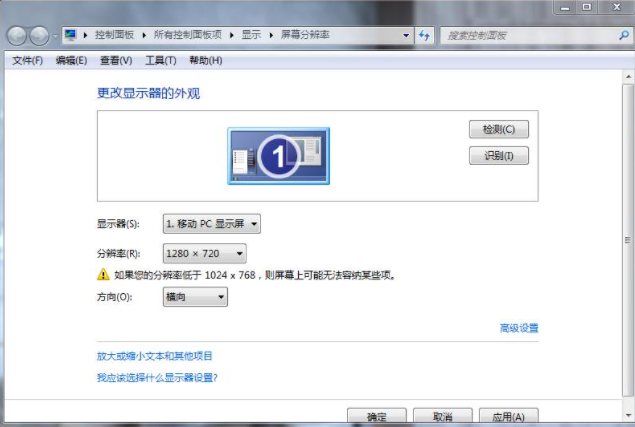Screen dimensions: 635x427
Task: Open the 方向 orientation dropdown
Action: click(195, 297)
